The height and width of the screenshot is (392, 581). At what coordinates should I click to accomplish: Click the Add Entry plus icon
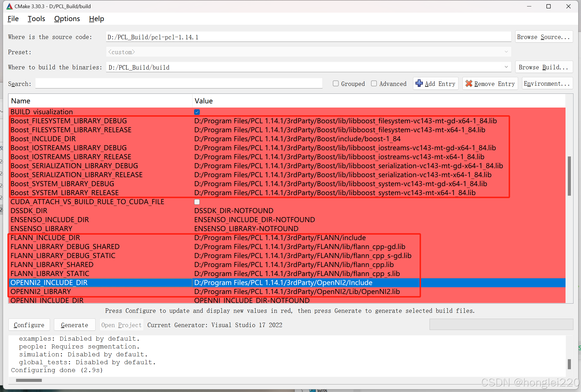pyautogui.click(x=419, y=83)
